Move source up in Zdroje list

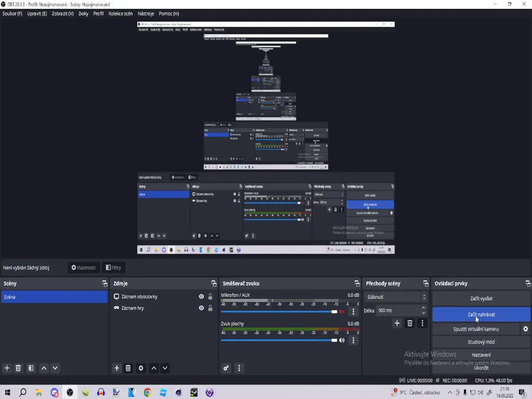tap(154, 368)
